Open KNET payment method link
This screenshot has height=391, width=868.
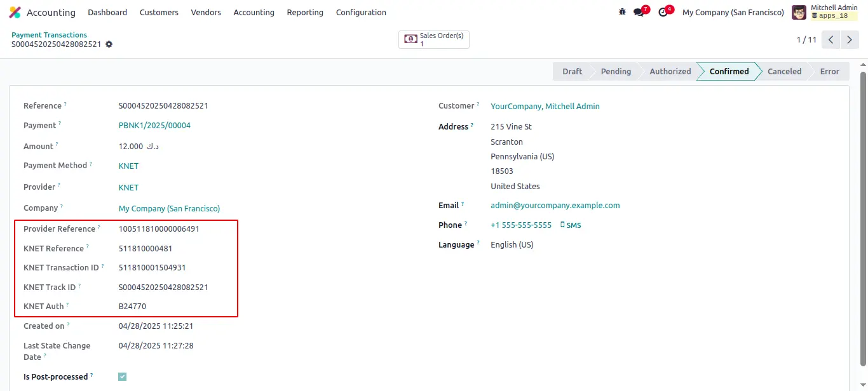pyautogui.click(x=128, y=166)
